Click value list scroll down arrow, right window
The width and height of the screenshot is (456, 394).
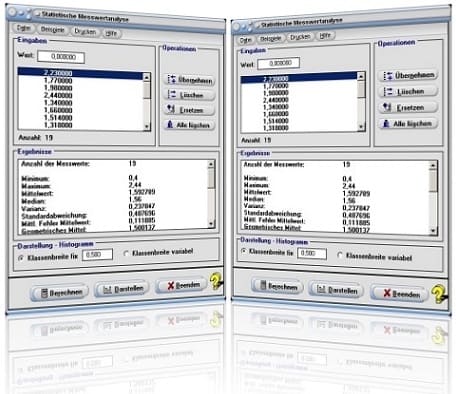361,127
